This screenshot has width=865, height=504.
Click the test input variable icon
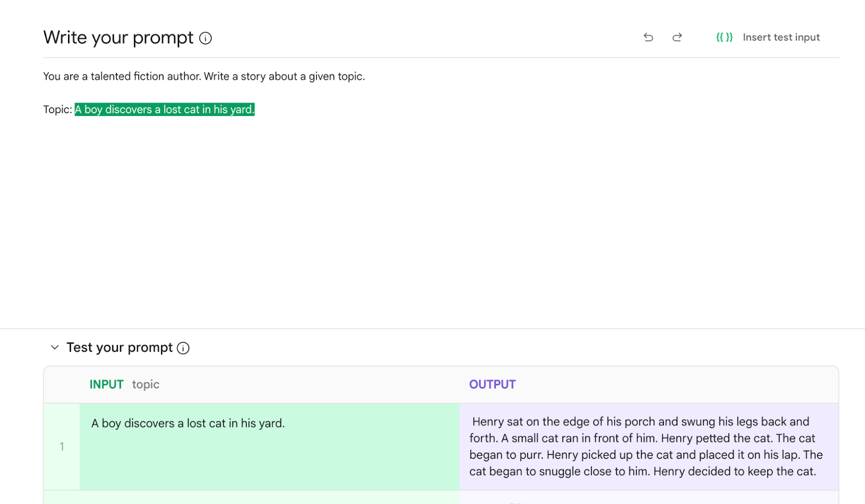pyautogui.click(x=724, y=37)
